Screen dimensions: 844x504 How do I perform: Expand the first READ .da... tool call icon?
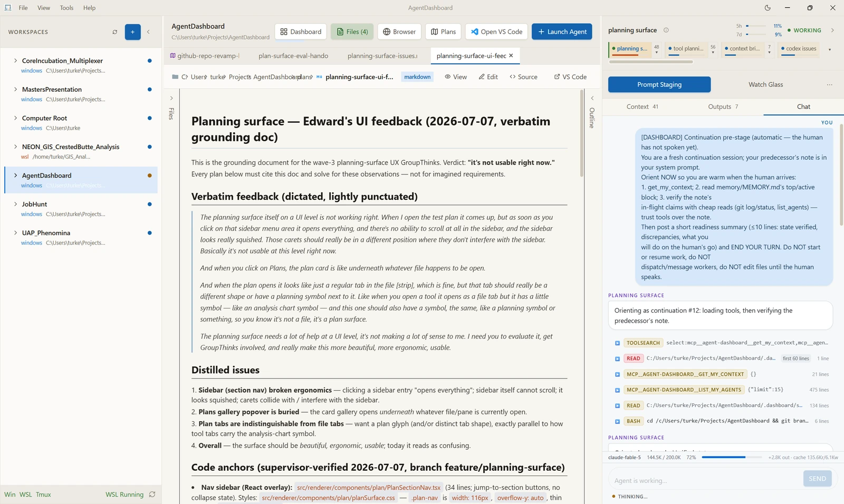(617, 358)
